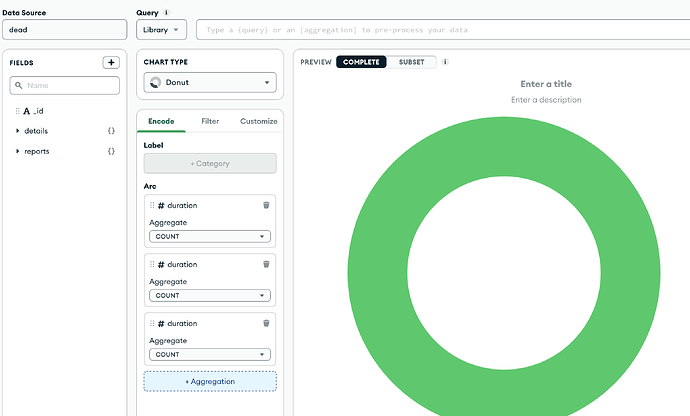Click the object braces icon next to details
690x416 pixels.
click(111, 131)
